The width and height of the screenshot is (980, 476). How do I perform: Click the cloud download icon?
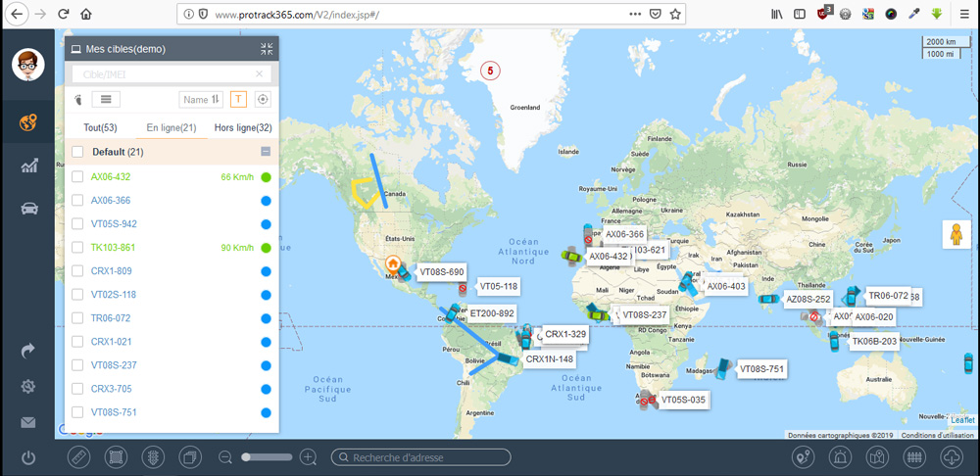952,457
